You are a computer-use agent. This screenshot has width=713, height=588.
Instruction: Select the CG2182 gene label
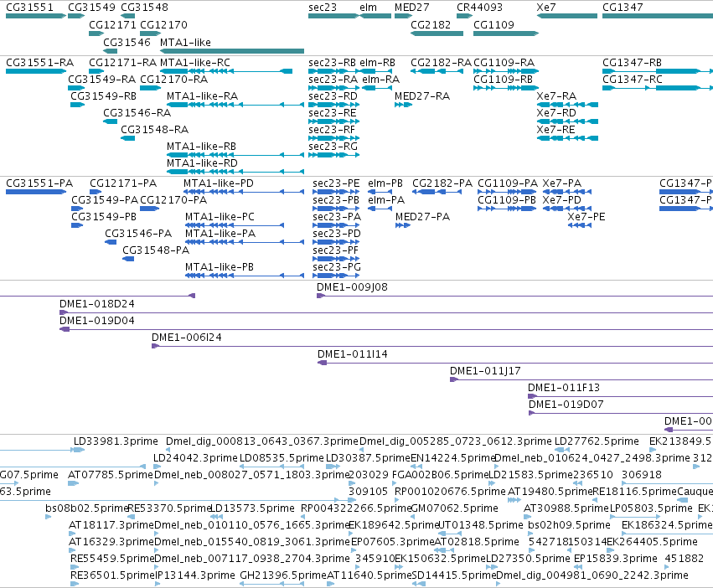click(430, 24)
